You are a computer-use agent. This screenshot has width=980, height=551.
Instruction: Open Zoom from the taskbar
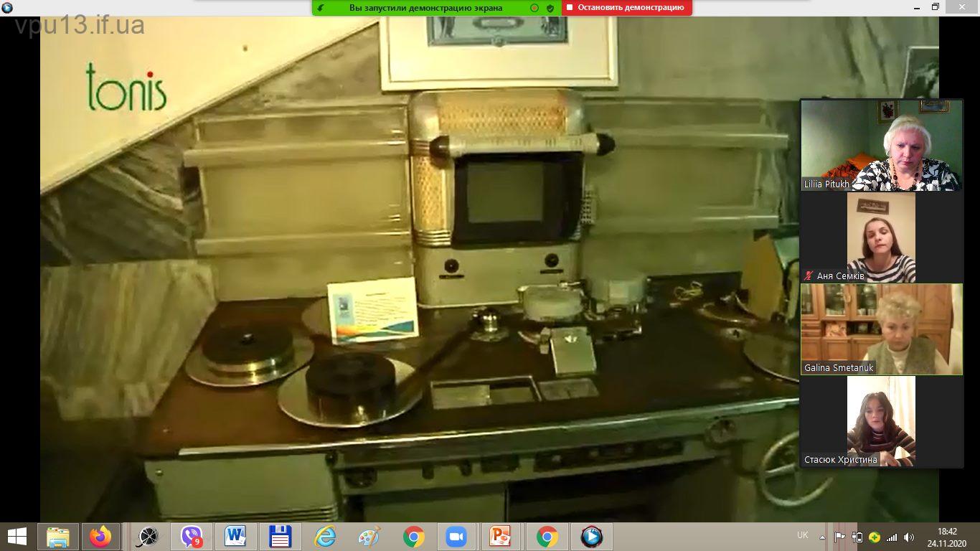click(x=455, y=537)
